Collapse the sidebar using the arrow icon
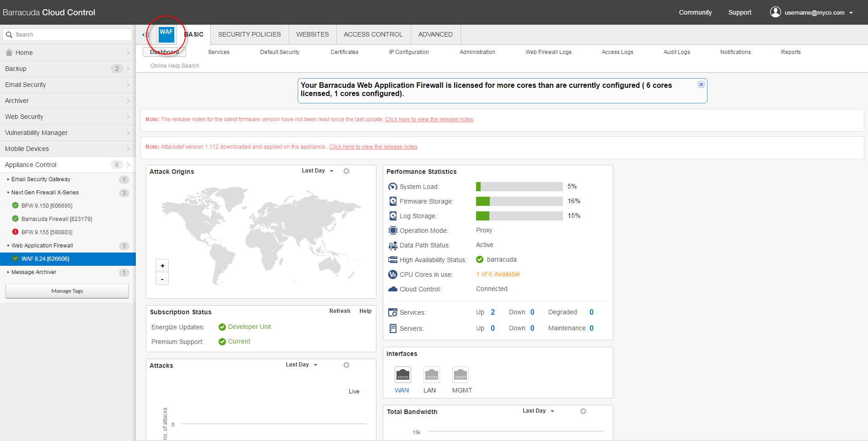 pyautogui.click(x=146, y=35)
